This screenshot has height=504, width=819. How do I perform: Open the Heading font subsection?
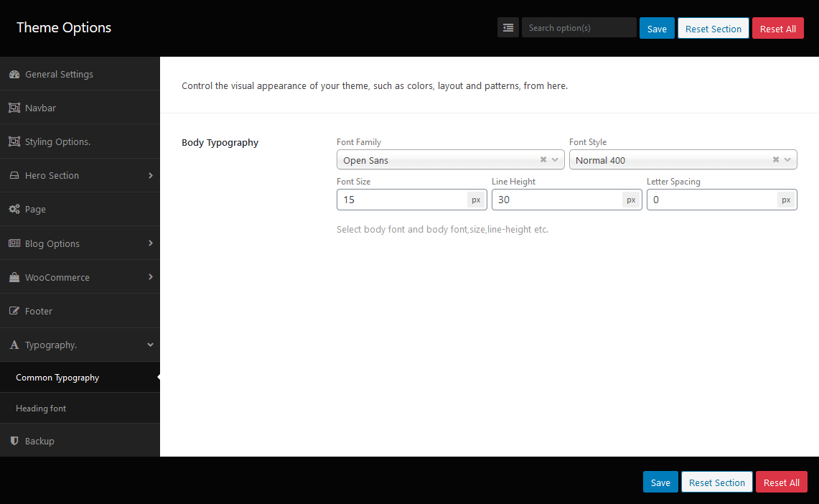click(x=41, y=409)
